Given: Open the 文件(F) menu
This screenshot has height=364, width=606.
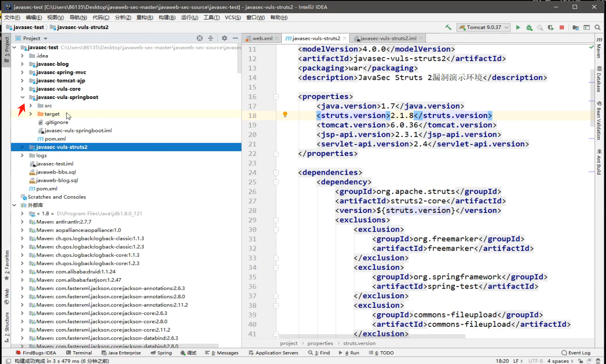Looking at the screenshot, I should [12, 18].
